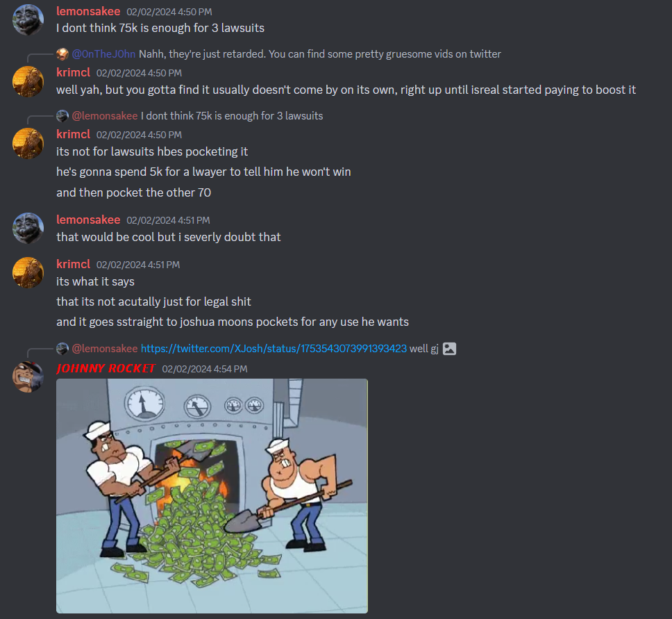The width and height of the screenshot is (672, 619).
Task: Click krimcl username above 'its not for lawsuits'
Action: [x=74, y=134]
